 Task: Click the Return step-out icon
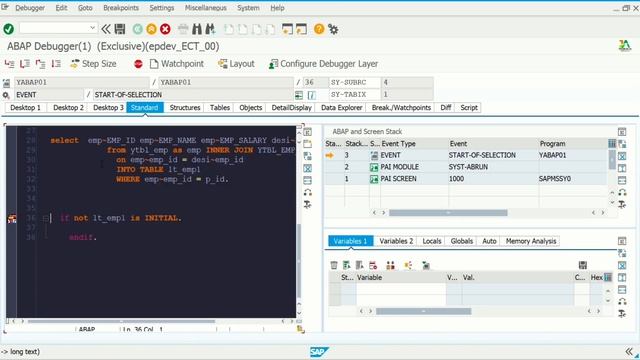point(40,64)
